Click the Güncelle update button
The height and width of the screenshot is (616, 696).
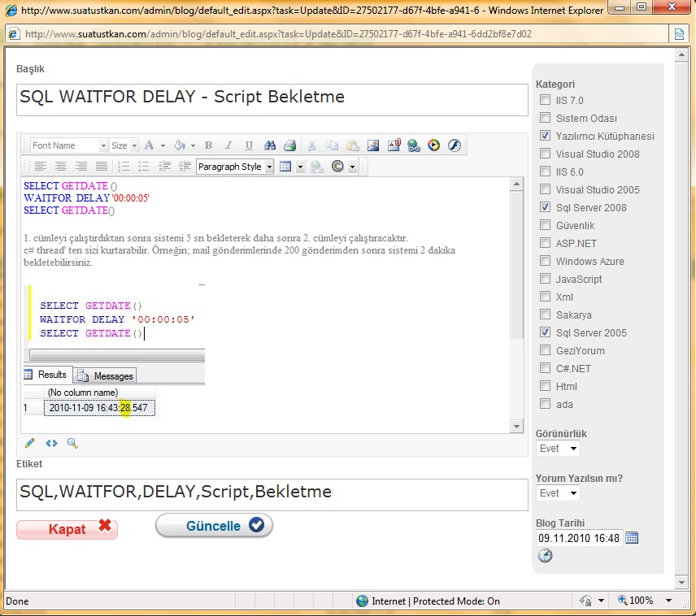point(214,526)
